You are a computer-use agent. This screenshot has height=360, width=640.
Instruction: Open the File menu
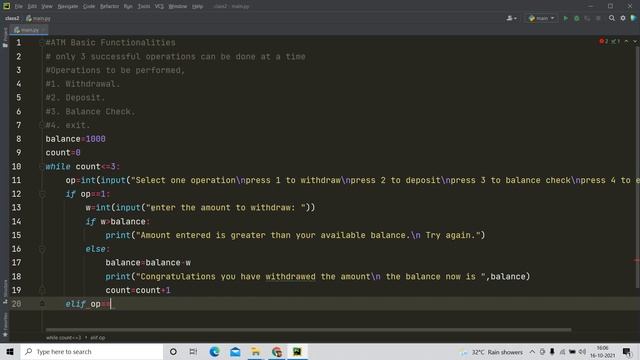point(18,7)
